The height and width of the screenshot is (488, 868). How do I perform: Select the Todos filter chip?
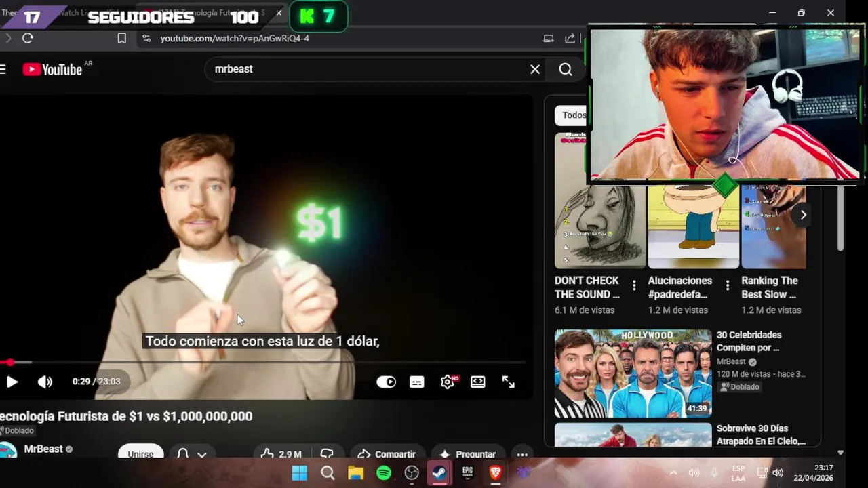[x=571, y=115]
